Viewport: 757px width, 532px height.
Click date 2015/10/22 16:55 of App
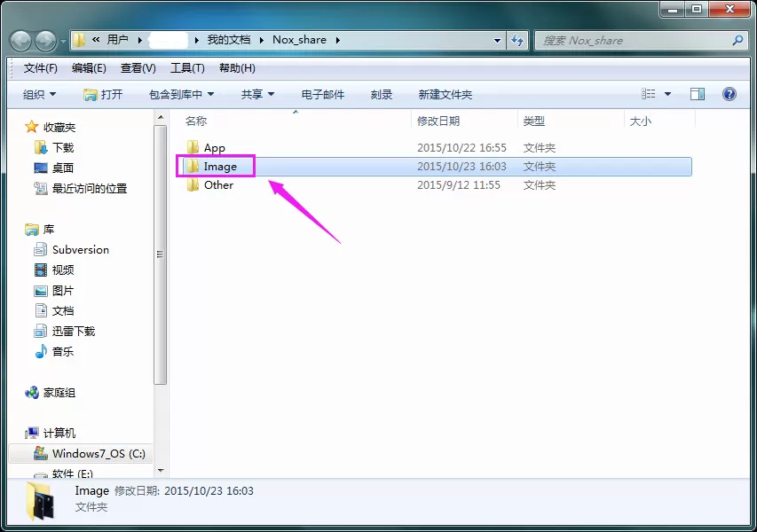coord(461,147)
